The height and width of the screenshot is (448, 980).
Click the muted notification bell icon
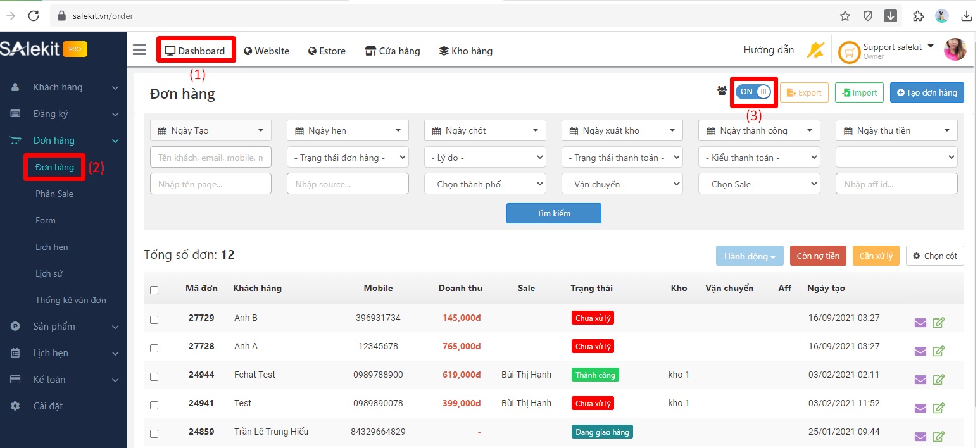[815, 51]
